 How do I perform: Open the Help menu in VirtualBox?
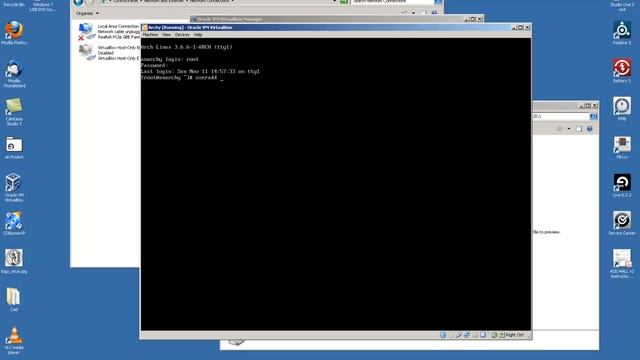[x=198, y=35]
